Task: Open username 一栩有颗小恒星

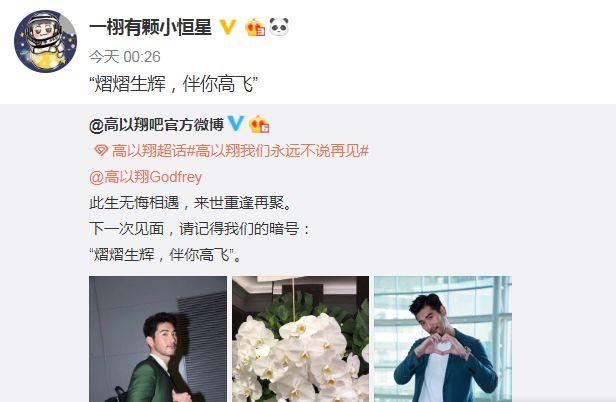Action: point(150,28)
